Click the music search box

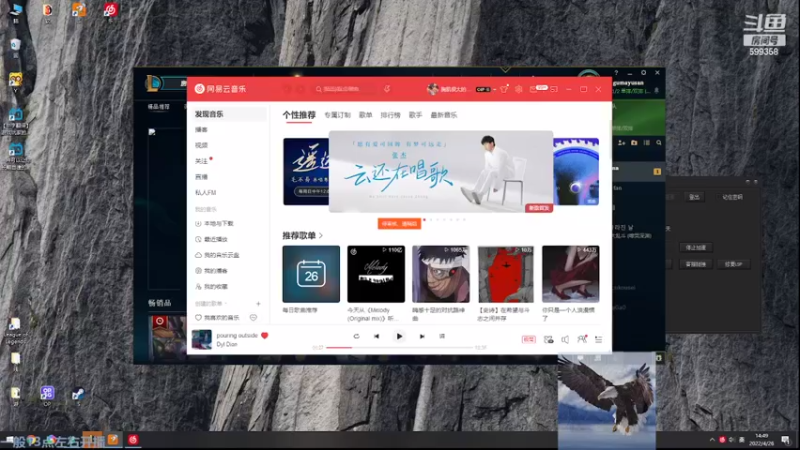tap(345, 89)
